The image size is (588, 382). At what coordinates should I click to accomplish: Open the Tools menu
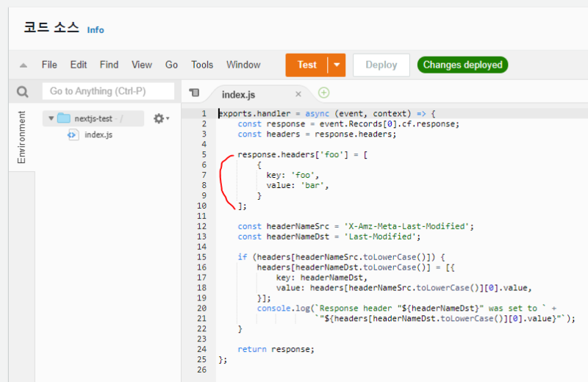(x=202, y=65)
